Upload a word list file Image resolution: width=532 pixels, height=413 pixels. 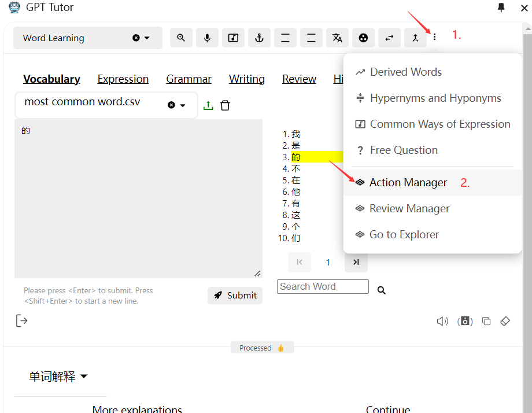coord(208,105)
